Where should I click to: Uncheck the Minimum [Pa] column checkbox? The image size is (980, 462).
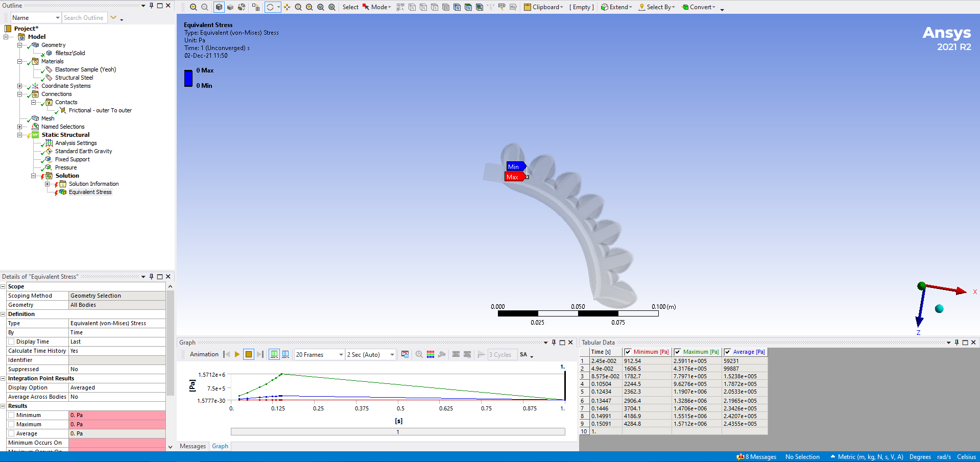628,352
